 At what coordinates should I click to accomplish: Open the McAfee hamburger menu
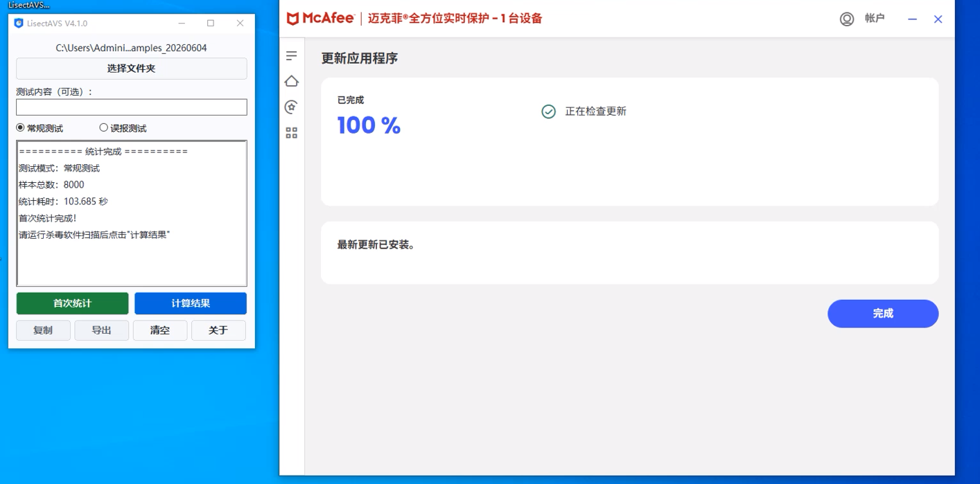tap(292, 55)
